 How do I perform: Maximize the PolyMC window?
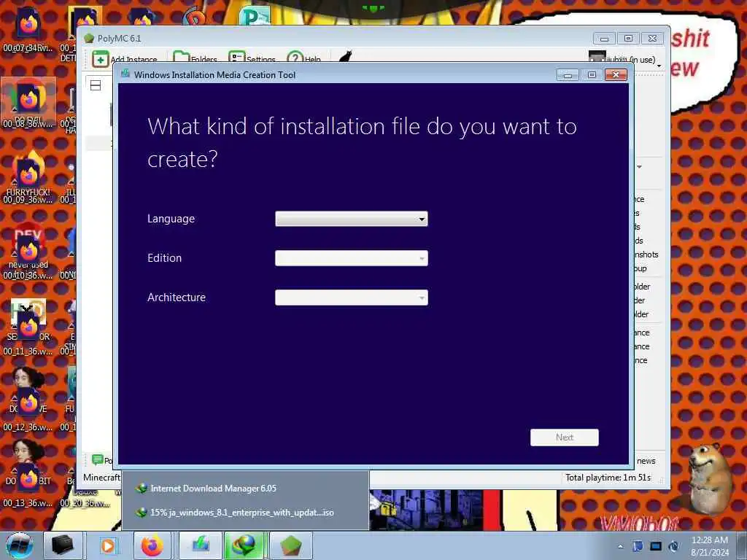click(628, 39)
